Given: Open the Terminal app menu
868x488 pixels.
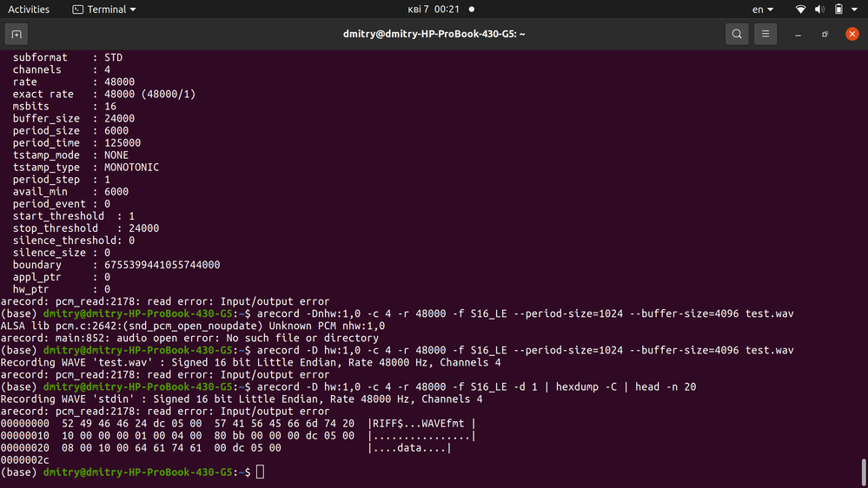Looking at the screenshot, I should (x=104, y=10).
